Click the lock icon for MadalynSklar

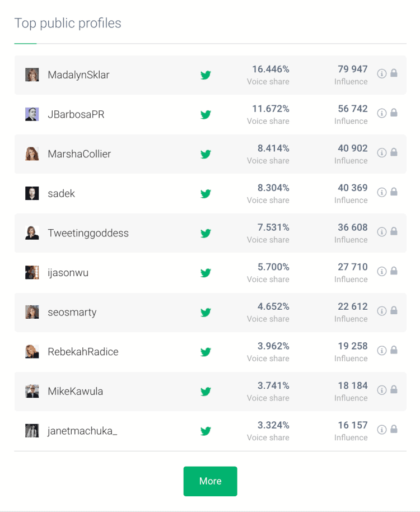click(x=394, y=73)
